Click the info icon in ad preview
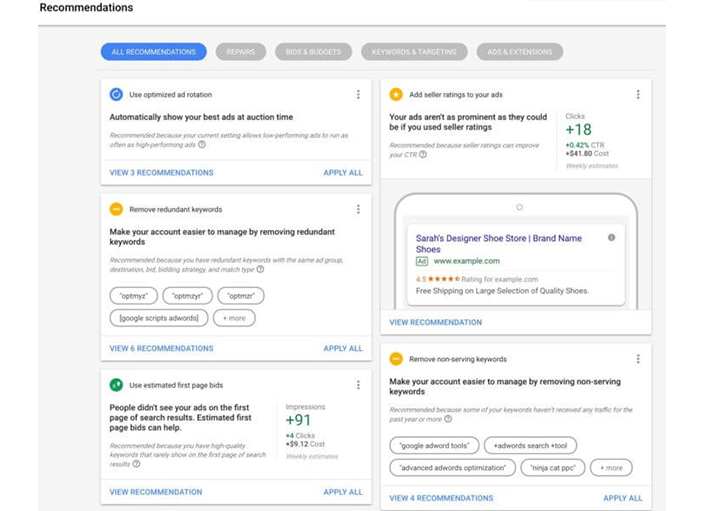 [x=612, y=238]
